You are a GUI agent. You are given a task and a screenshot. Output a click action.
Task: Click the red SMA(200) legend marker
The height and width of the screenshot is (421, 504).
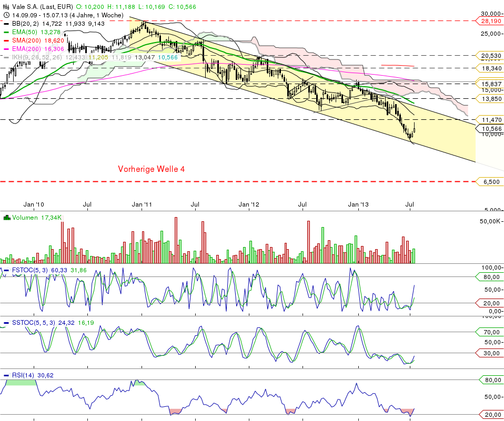[6, 40]
